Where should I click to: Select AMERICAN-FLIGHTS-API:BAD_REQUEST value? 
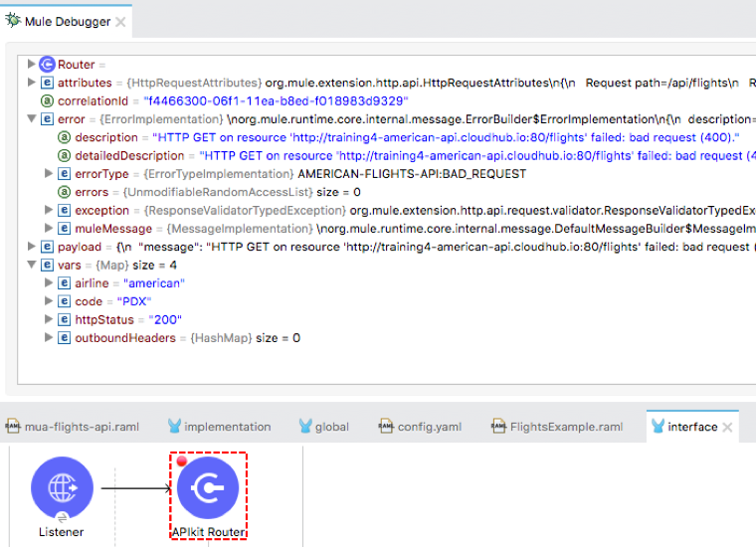click(412, 173)
